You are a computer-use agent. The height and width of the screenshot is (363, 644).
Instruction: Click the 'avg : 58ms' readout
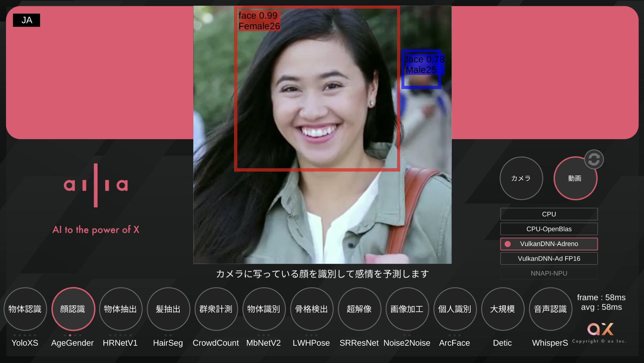[x=601, y=307]
